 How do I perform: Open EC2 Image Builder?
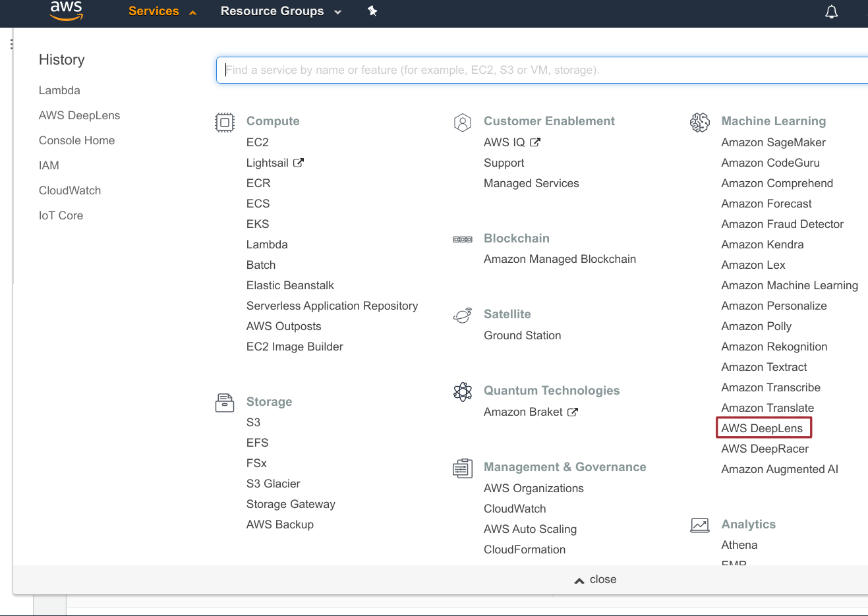295,347
